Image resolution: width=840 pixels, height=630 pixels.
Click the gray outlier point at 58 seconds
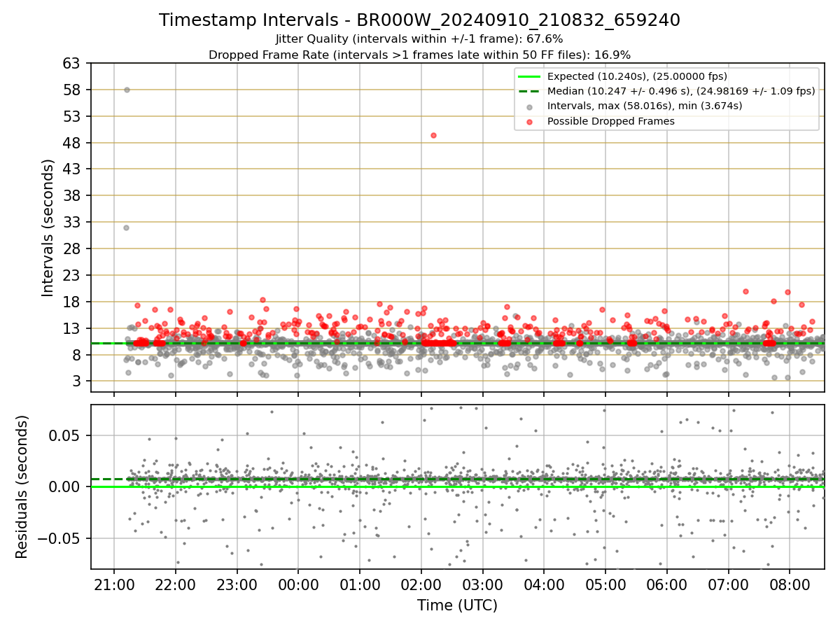pos(127,90)
